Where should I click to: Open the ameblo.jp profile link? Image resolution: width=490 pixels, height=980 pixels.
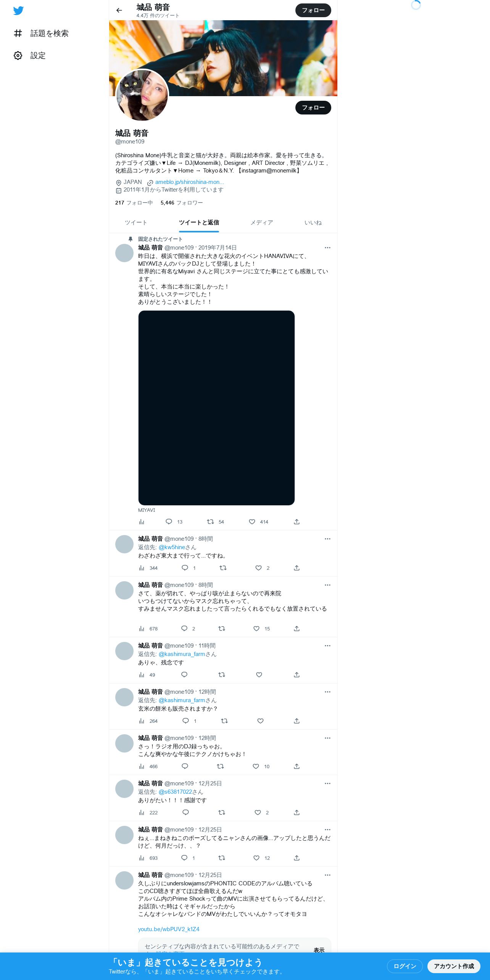(189, 182)
